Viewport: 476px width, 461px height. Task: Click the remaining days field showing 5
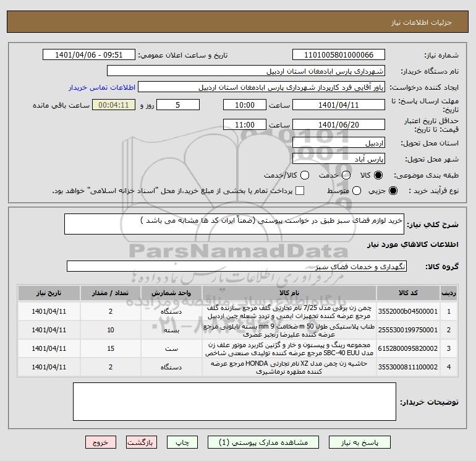tap(178, 105)
